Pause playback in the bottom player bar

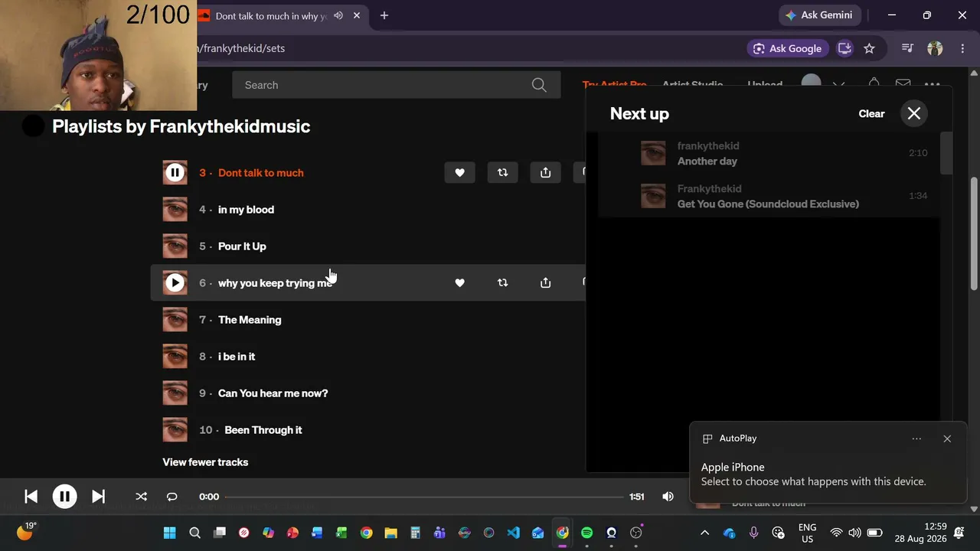[x=64, y=497]
